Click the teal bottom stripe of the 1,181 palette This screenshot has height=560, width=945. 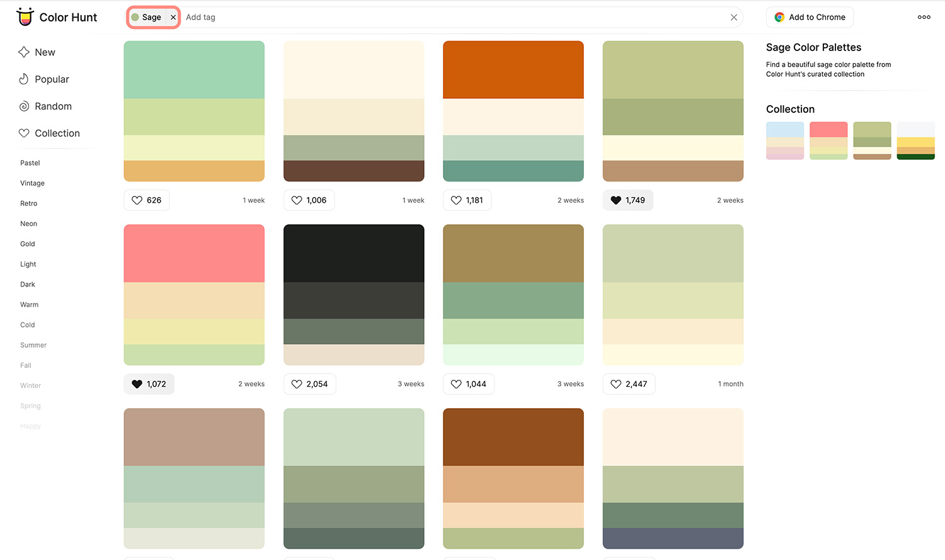(x=513, y=171)
